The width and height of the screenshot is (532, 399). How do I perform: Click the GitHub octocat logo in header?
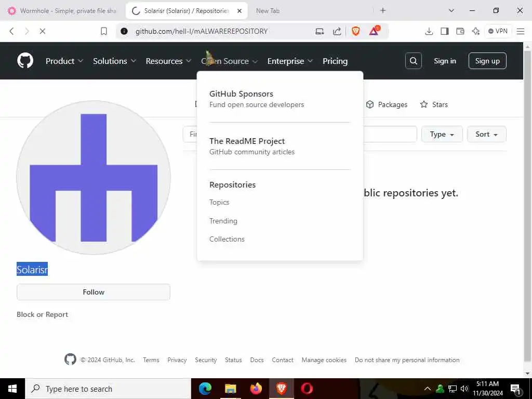tap(25, 61)
